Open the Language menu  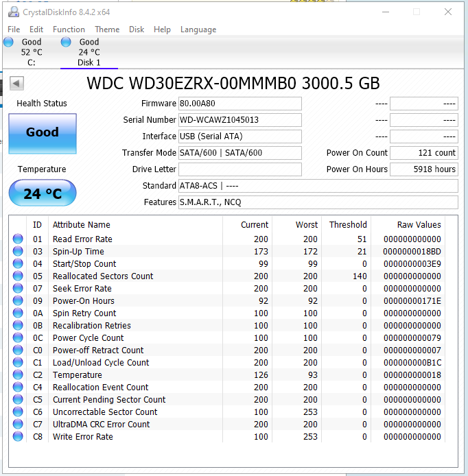point(198,29)
